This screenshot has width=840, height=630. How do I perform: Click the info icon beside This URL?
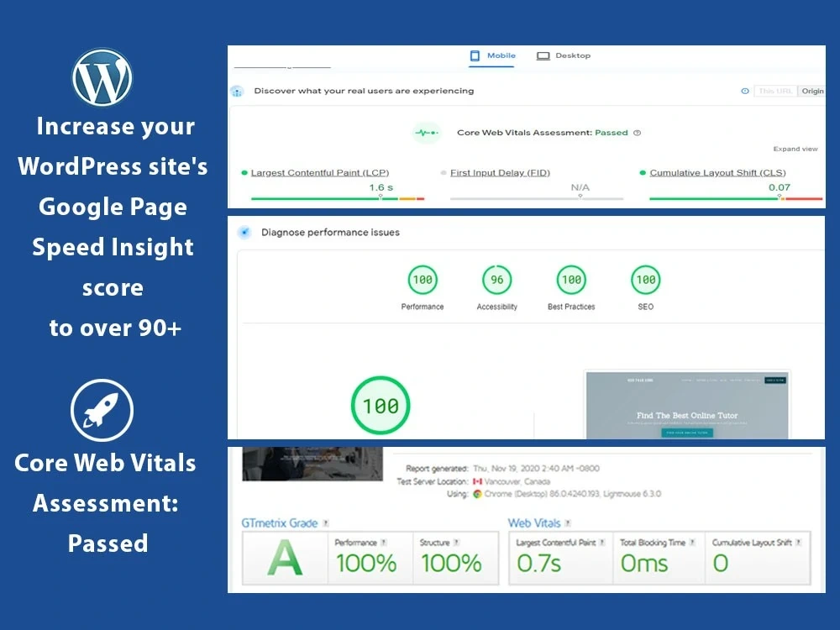[x=744, y=91]
